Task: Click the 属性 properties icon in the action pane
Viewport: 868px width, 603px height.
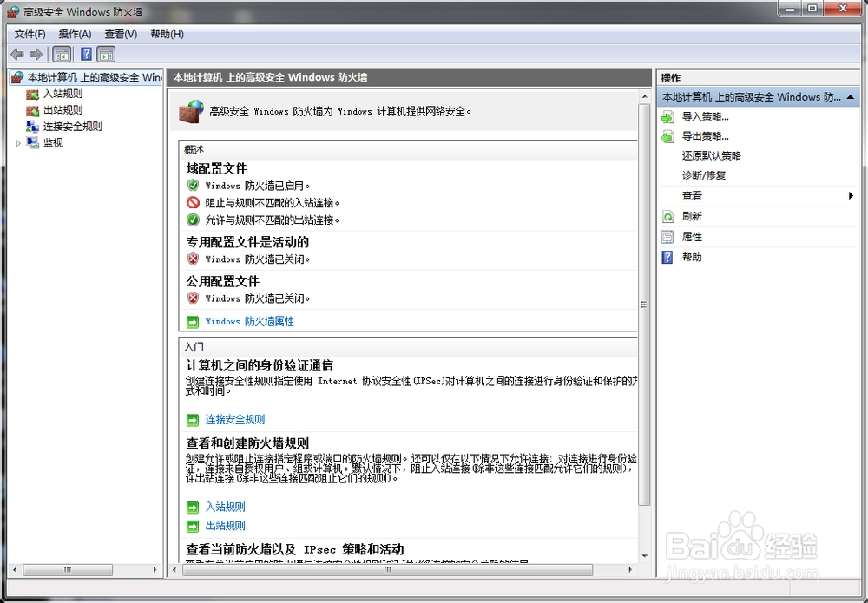Action: (667, 238)
